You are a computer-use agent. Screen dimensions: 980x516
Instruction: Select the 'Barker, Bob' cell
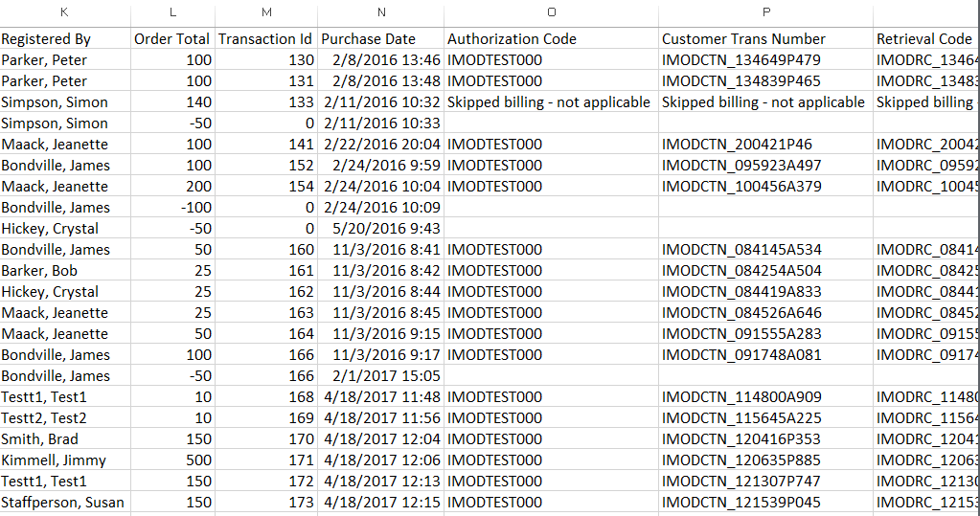click(39, 271)
